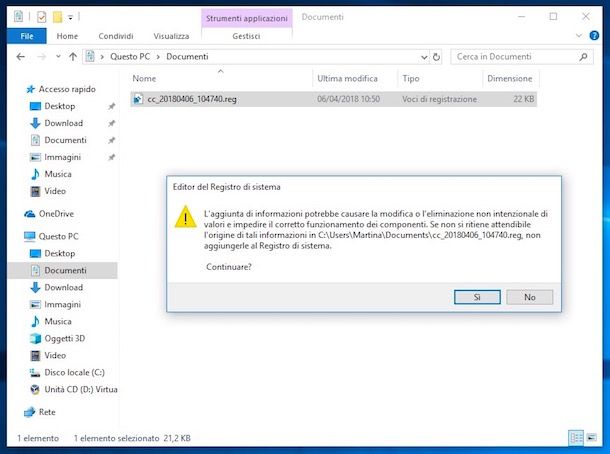This screenshot has height=454, width=610.
Task: Click the search magnifier icon
Action: tap(583, 57)
